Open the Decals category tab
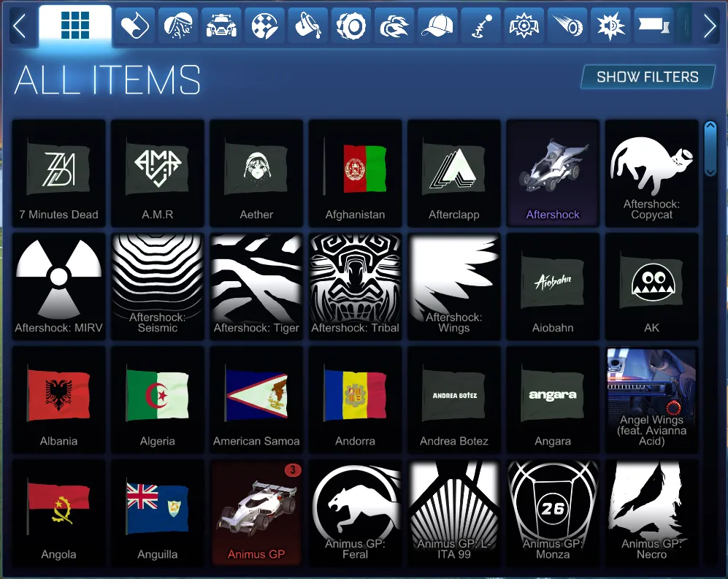Screen dimensions: 728x579 coord(135,26)
